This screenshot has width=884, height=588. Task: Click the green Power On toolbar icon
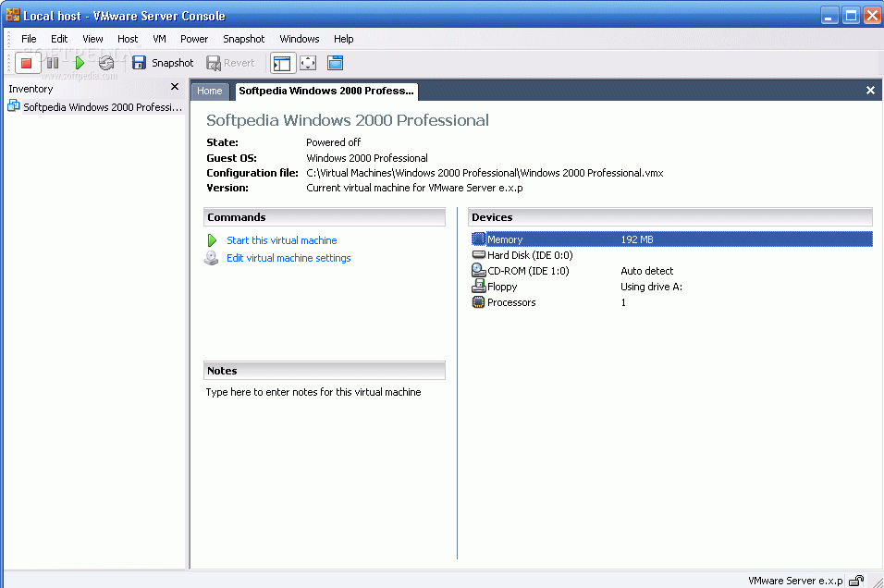point(80,63)
